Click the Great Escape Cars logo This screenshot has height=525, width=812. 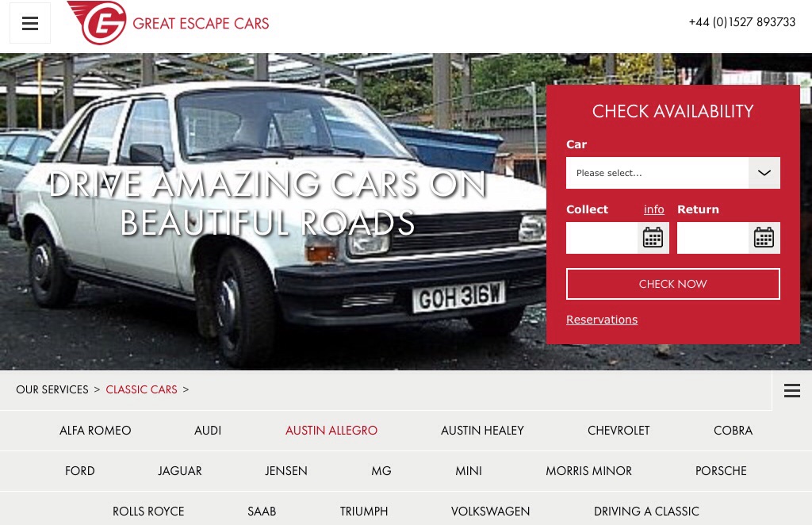coord(168,23)
